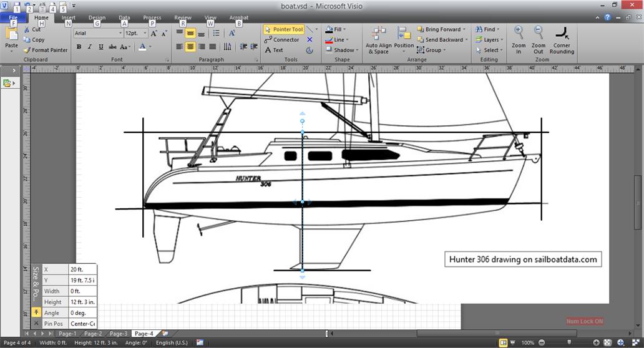This screenshot has width=644, height=348.
Task: Select the Connection Point X tool
Action: click(310, 40)
